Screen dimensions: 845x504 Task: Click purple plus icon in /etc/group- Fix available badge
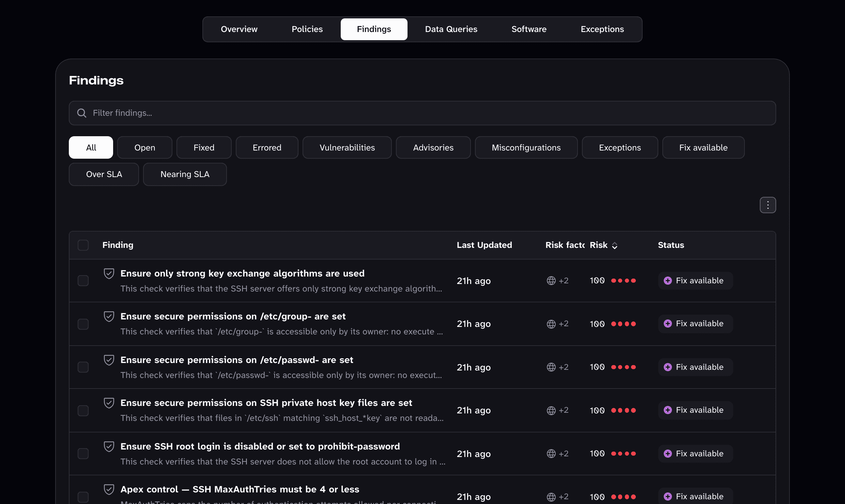668,324
